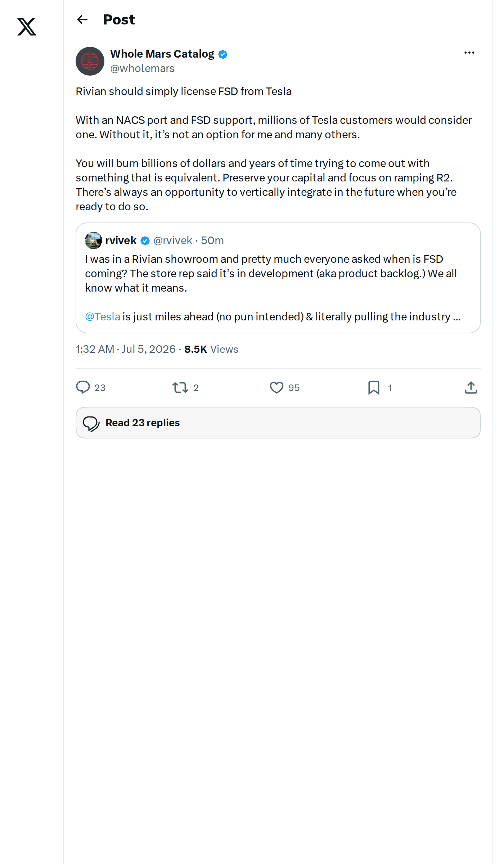The image size is (504, 864).
Task: Click the @Tesla mention in quoted post
Action: [103, 317]
